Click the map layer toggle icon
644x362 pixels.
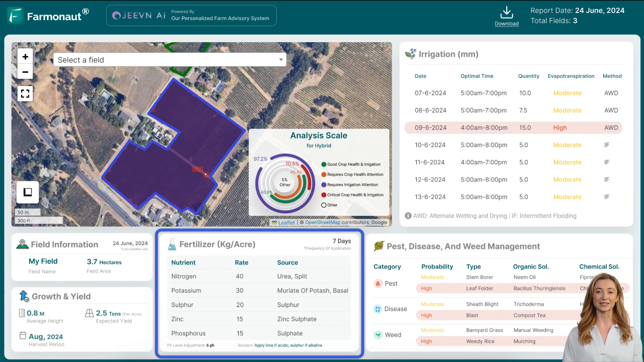coord(28,192)
